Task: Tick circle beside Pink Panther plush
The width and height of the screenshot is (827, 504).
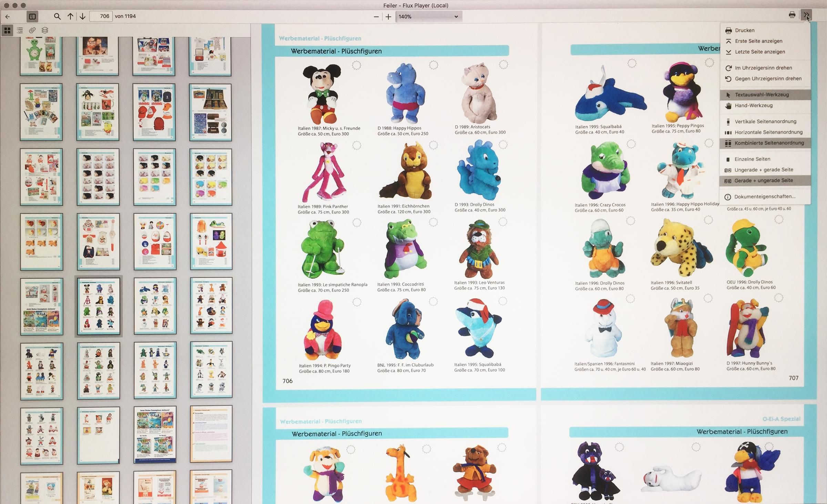Action: click(357, 146)
